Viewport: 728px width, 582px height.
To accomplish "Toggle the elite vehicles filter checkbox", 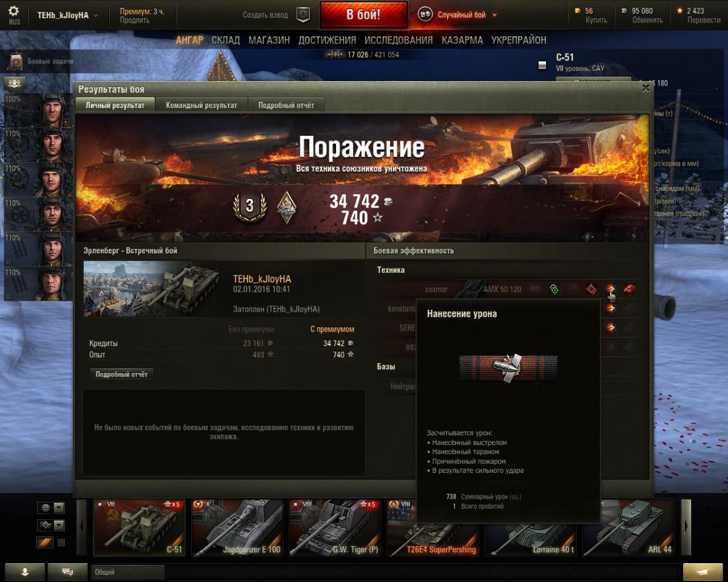I will (61, 543).
